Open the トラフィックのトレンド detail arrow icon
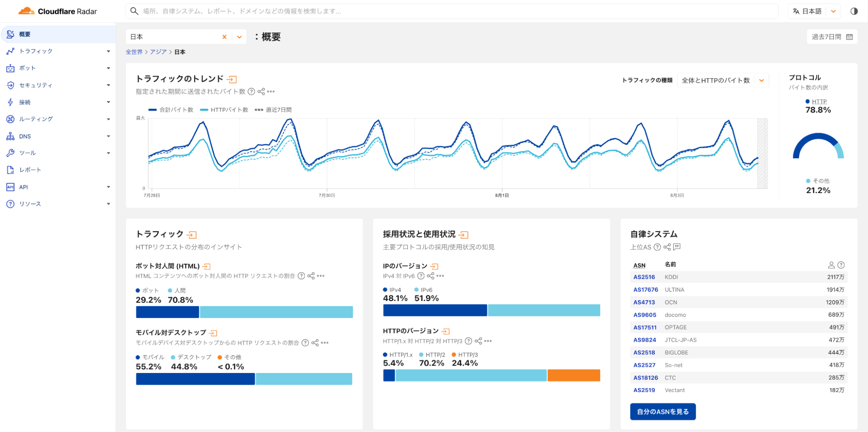 pos(232,79)
